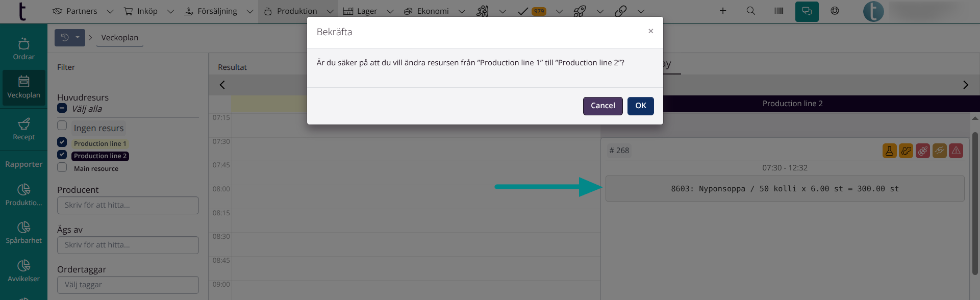Expand the Partners menu chevron
This screenshot has width=980, height=300.
pos(110,11)
